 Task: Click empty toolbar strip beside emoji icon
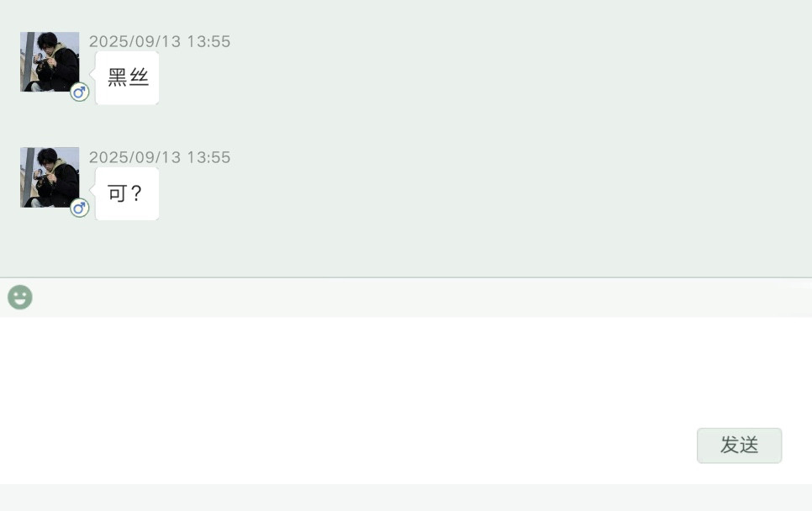pos(422,298)
